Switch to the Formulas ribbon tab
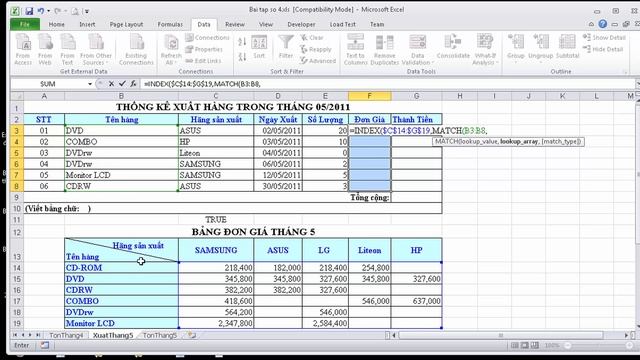Image resolution: width=640 pixels, height=360 pixels. (170, 24)
